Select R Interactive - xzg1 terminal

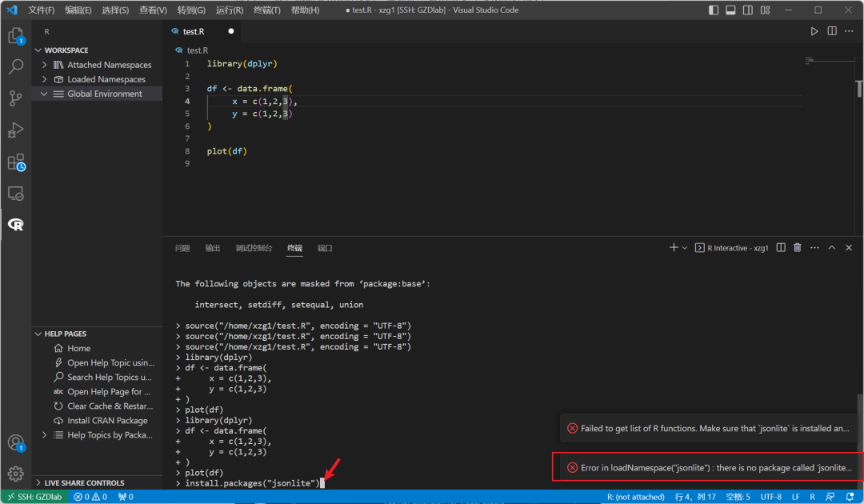pyautogui.click(x=731, y=248)
